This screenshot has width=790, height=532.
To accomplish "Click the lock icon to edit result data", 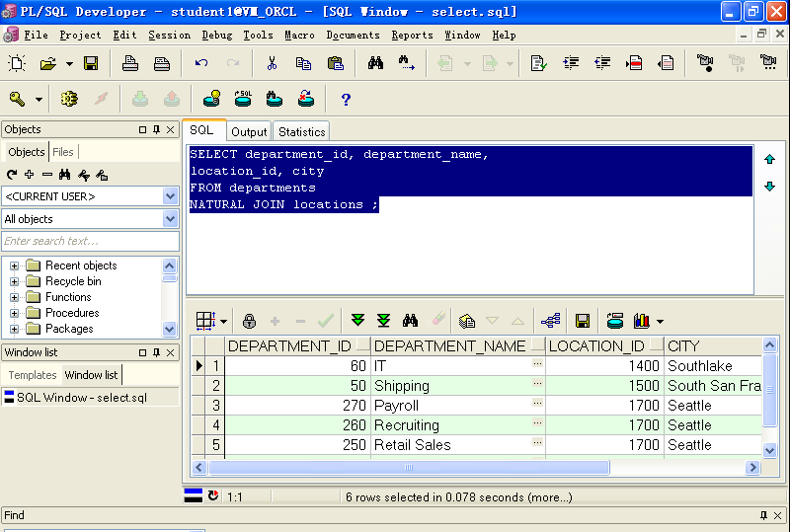I will click(249, 321).
